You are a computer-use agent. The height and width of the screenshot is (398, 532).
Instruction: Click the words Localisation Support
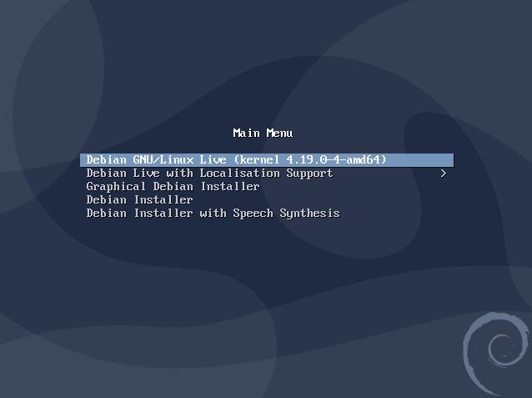[x=266, y=174]
